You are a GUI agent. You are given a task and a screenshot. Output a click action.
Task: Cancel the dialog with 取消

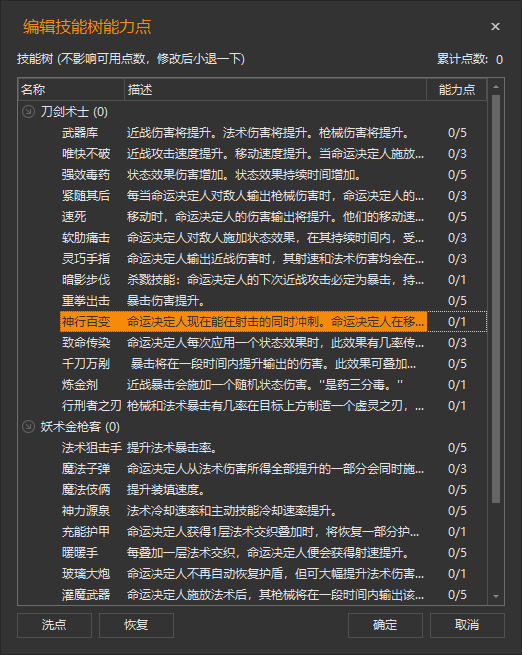[467, 625]
